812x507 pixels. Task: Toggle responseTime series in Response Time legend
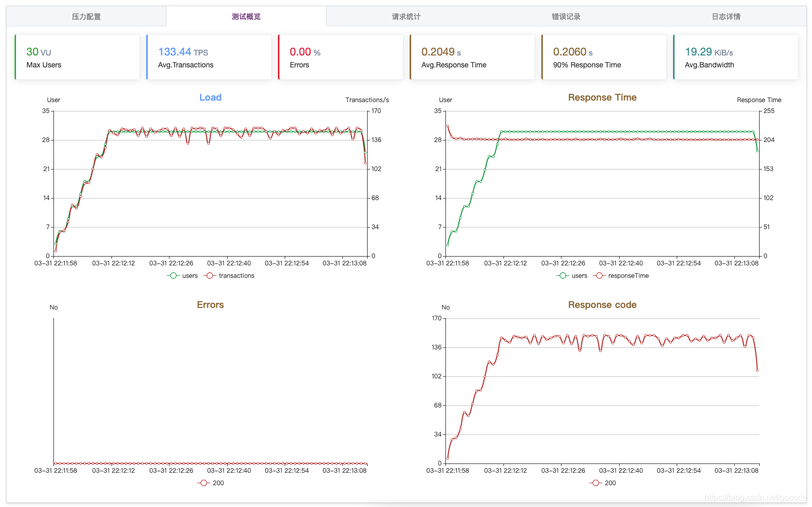(621, 276)
